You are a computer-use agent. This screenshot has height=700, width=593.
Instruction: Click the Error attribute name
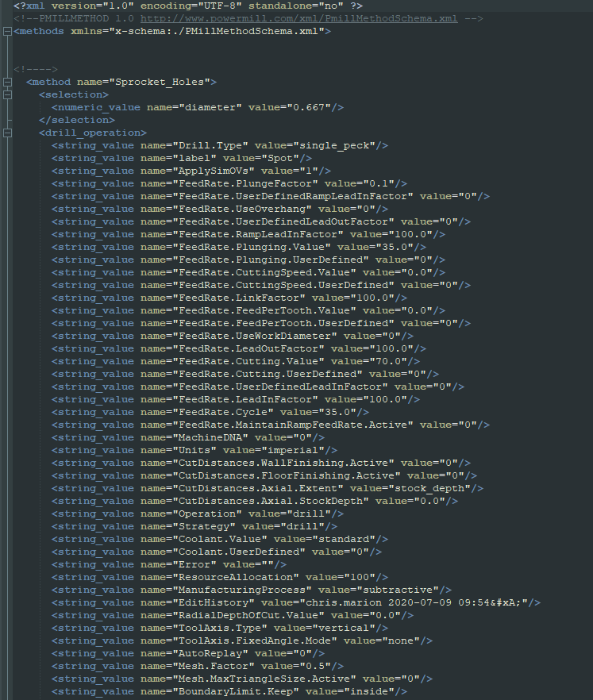[x=194, y=565]
